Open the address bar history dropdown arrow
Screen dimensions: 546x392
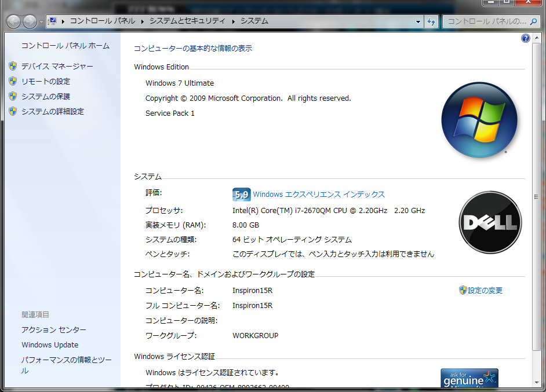[x=418, y=22]
